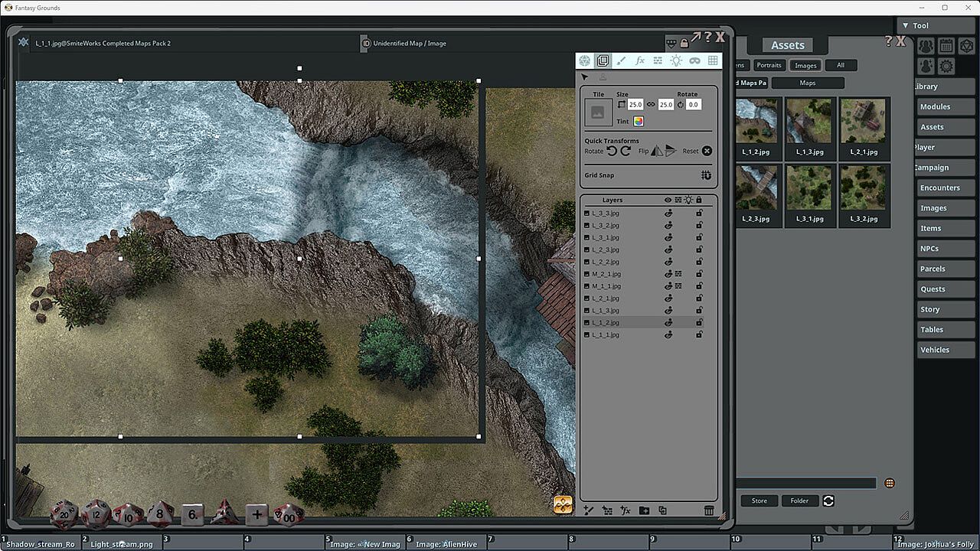Open the Line of Sight mask tab
Image resolution: width=980 pixels, height=551 pixels.
(694, 61)
